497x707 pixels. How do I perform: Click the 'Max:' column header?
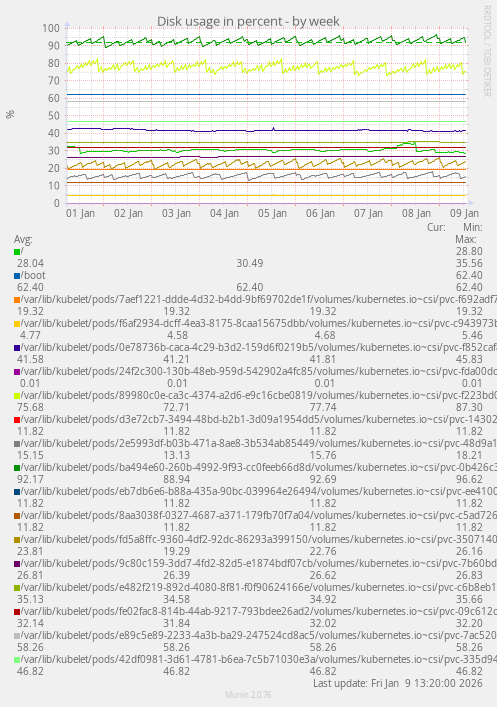pyautogui.click(x=466, y=239)
